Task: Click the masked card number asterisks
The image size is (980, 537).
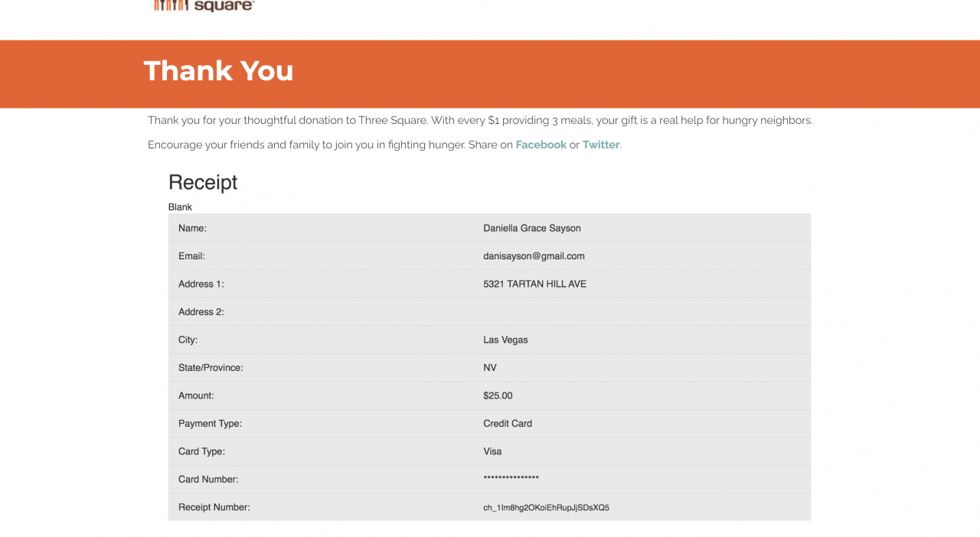Action: pyautogui.click(x=511, y=479)
